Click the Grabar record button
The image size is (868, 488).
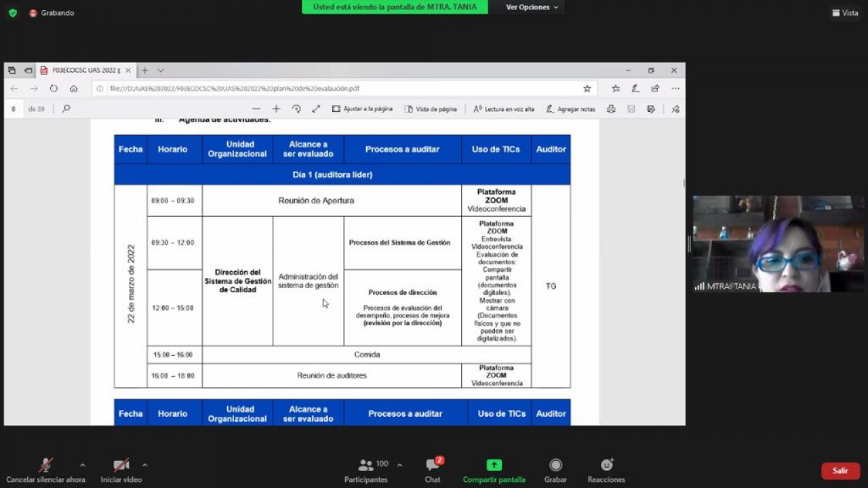555,471
